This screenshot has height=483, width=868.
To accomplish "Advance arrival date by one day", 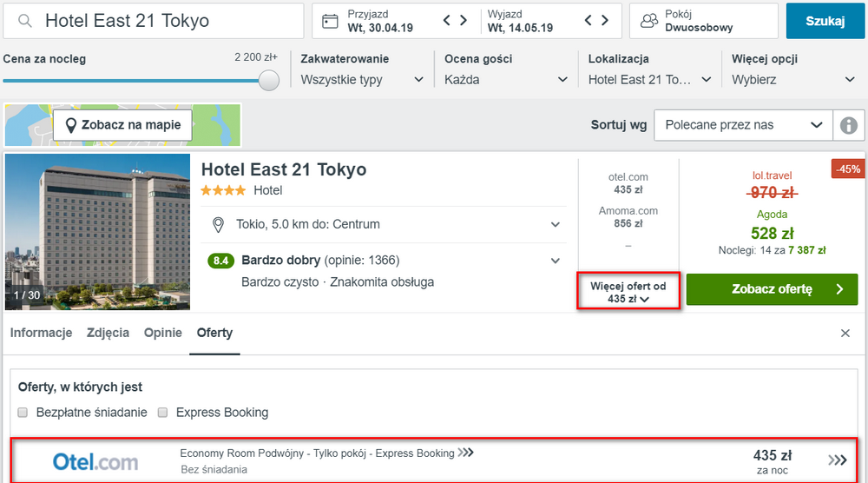I will [x=464, y=21].
